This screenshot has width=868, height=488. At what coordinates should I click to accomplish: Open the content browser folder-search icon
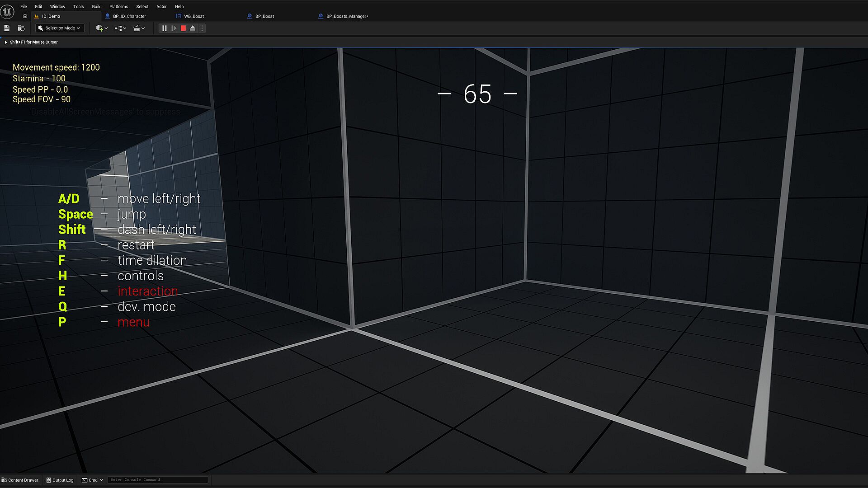click(x=21, y=28)
